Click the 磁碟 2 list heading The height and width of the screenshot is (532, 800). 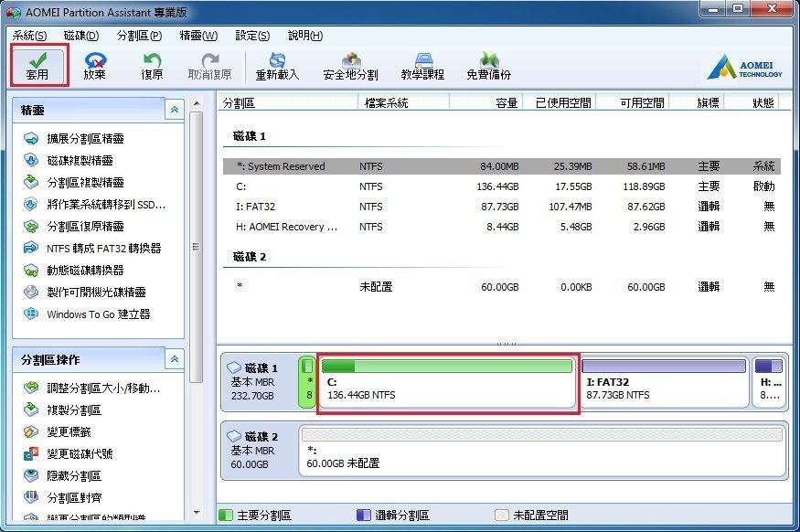point(249,257)
